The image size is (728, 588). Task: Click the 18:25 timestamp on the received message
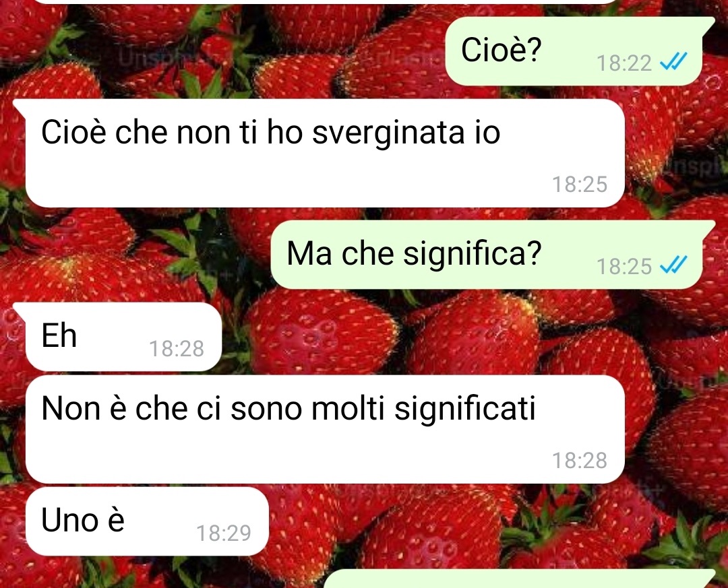point(580,185)
